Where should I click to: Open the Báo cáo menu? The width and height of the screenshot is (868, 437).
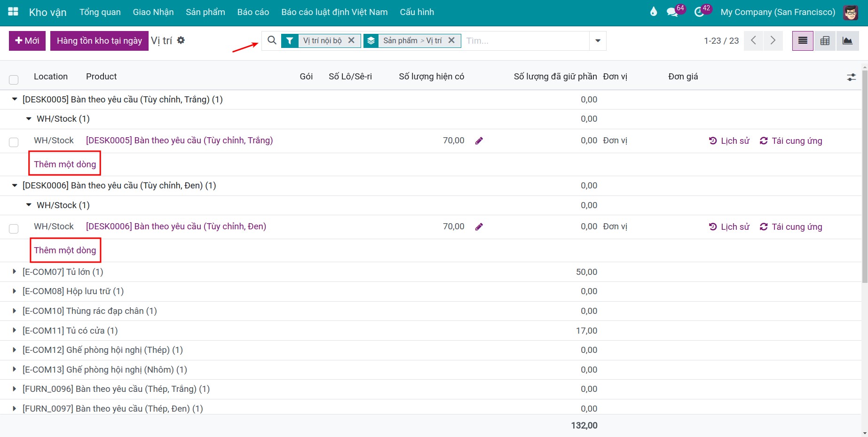253,12
